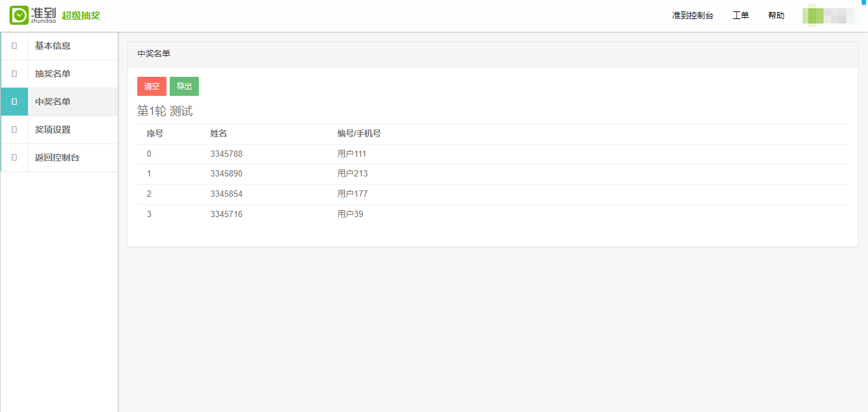Select 中奖名单 sidebar item
868x412 pixels.
pos(53,102)
